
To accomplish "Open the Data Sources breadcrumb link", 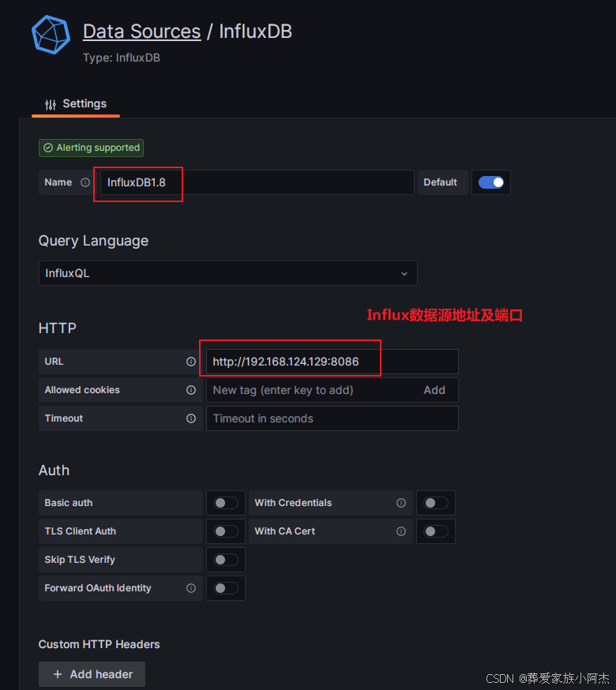I will pyautogui.click(x=142, y=32).
